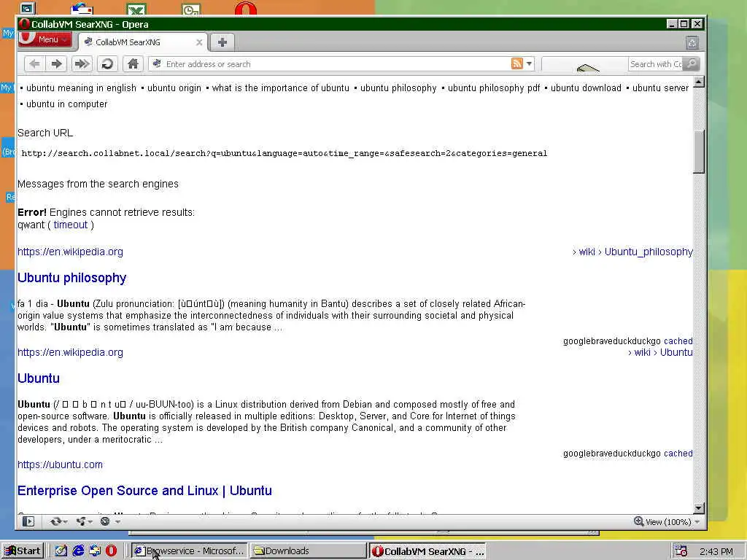Screen dimensions: 747x560
Task: Select the 'ubuntu in computer' suggestion
Action: point(66,104)
